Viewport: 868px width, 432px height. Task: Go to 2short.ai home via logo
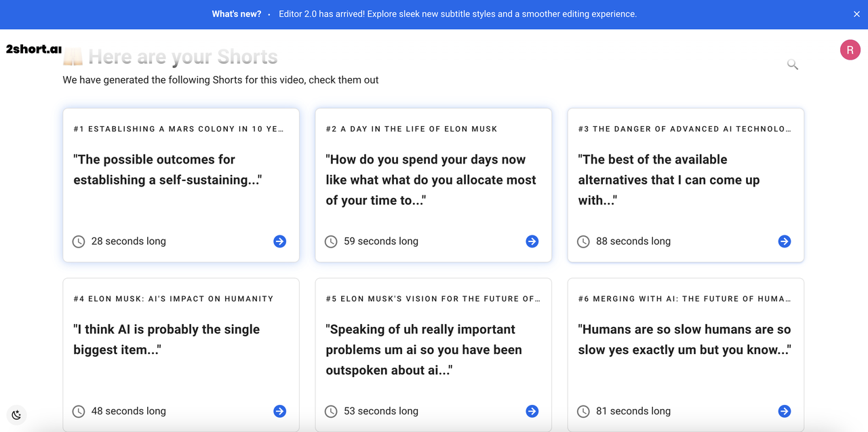pyautogui.click(x=34, y=50)
